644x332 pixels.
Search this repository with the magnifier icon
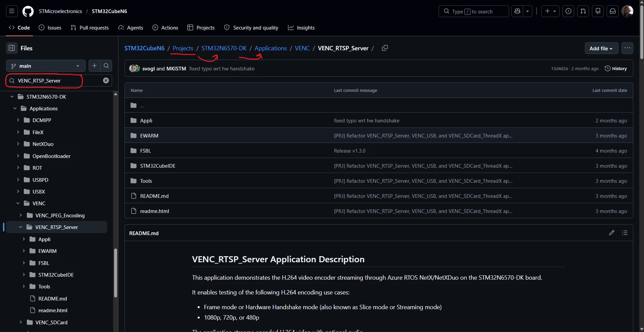coord(106,66)
